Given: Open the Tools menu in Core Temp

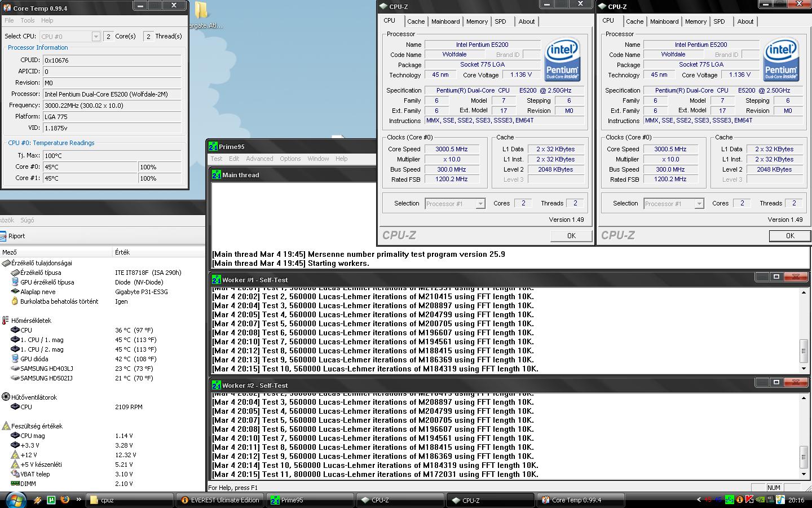Looking at the screenshot, I should [x=28, y=20].
